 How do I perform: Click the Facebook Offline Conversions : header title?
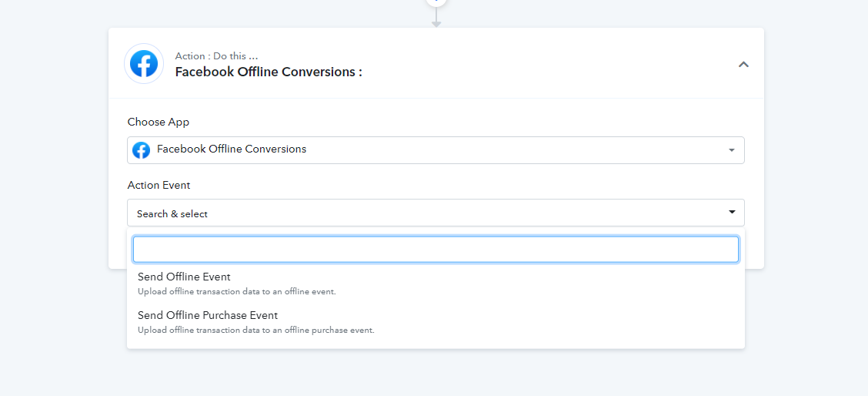tap(269, 72)
